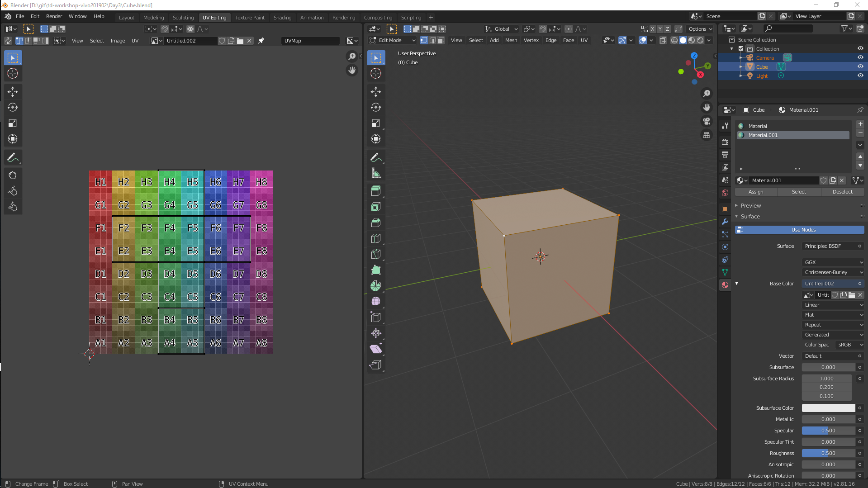Viewport: 868px width, 488px height.
Task: Switch to the Texture Paint workspace tab
Action: coord(250,18)
